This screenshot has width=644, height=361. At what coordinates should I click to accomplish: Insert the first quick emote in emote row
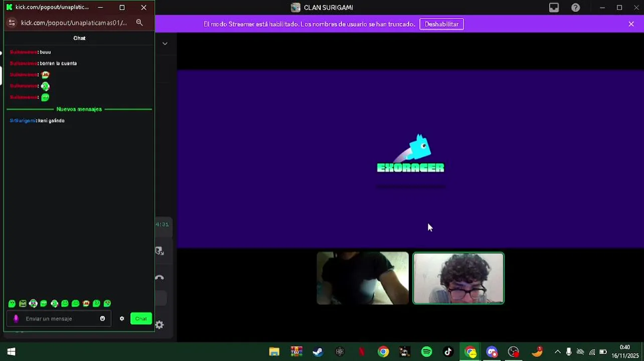tap(12, 303)
